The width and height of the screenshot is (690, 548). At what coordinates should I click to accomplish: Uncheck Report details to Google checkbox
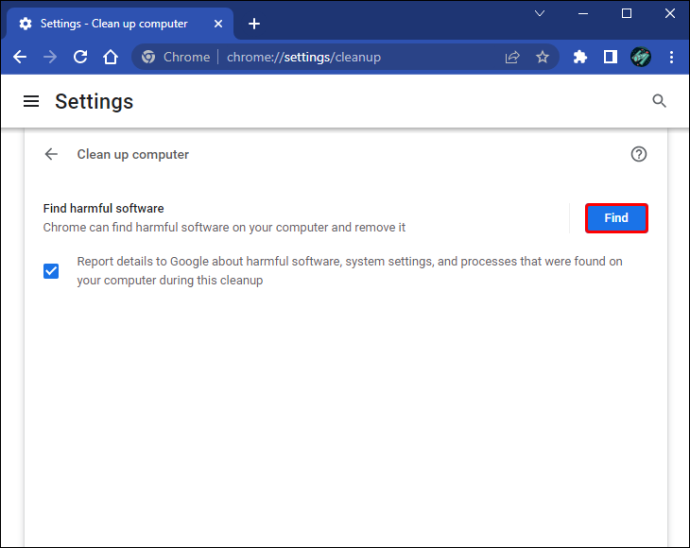coord(51,271)
